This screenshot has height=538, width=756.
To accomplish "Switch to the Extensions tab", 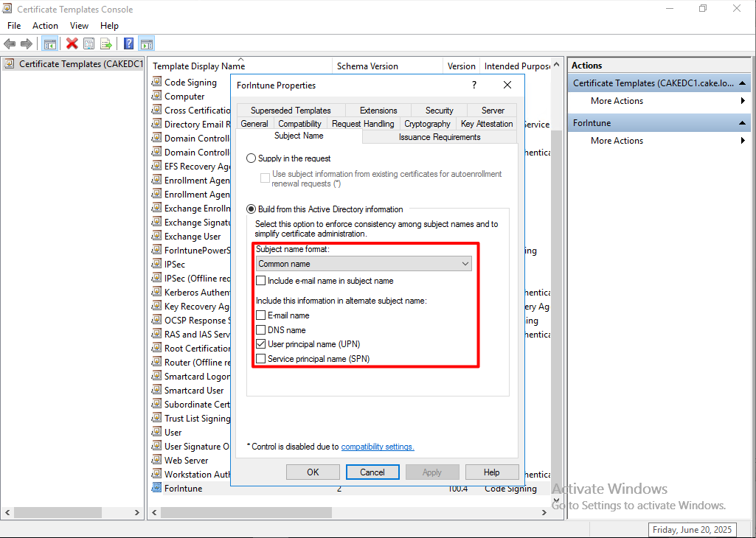I will pos(378,111).
